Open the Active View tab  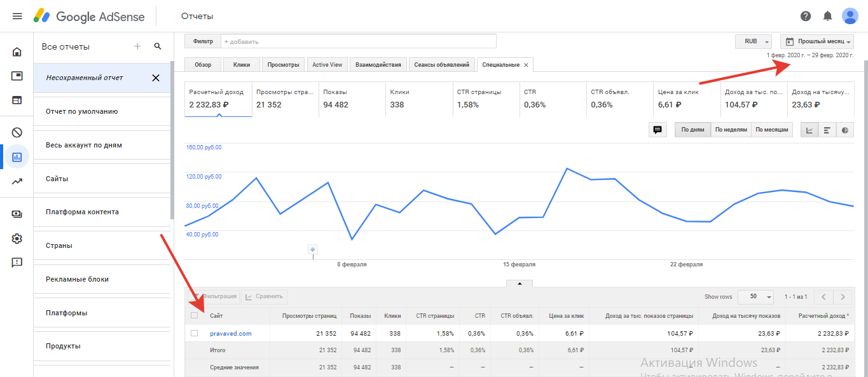coord(327,65)
